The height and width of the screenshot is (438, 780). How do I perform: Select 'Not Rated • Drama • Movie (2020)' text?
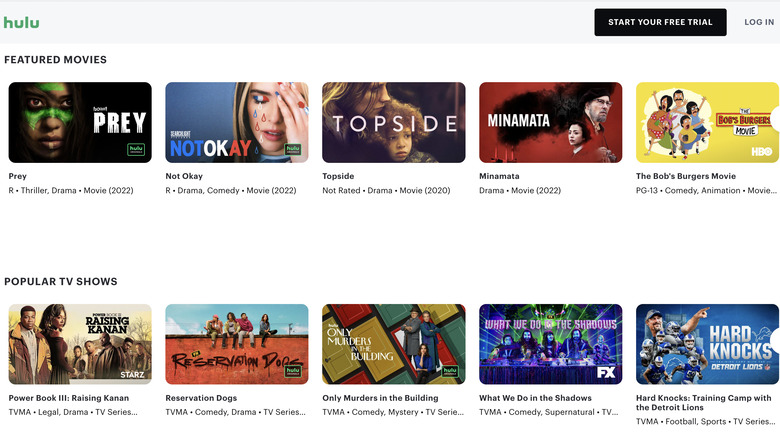click(386, 191)
